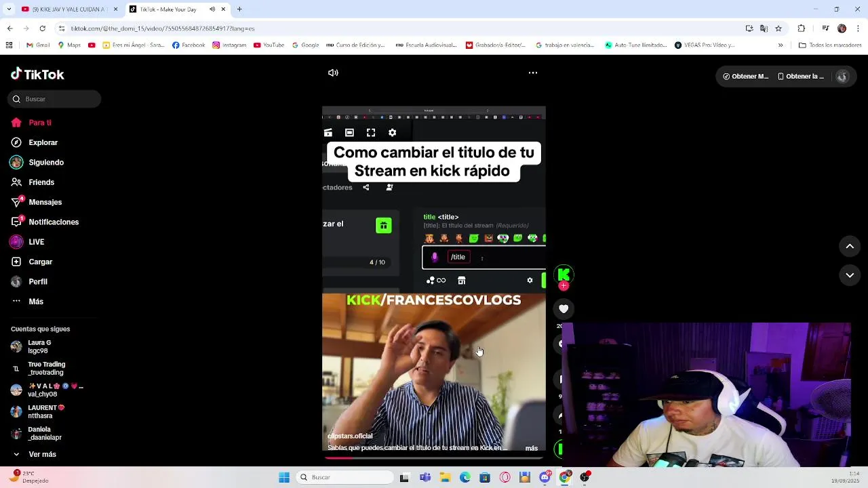Open the extensions puzzle icon
This screenshot has width=868, height=488.
tap(802, 28)
